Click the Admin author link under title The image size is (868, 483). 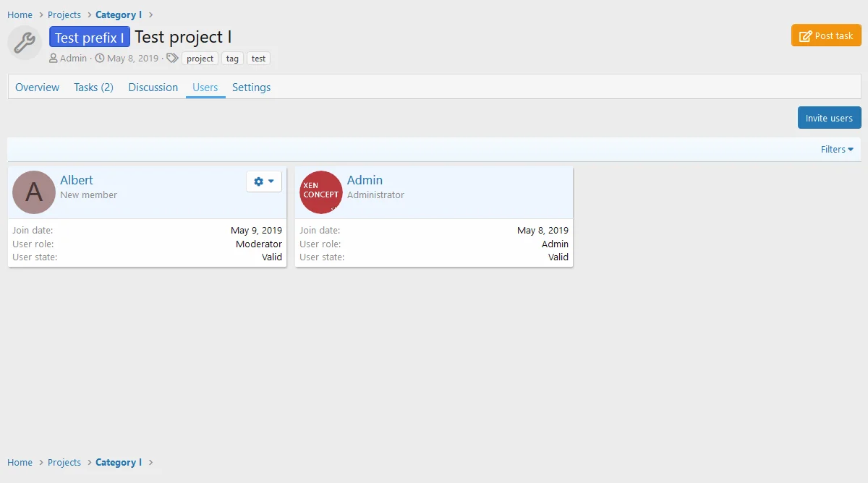(x=73, y=59)
